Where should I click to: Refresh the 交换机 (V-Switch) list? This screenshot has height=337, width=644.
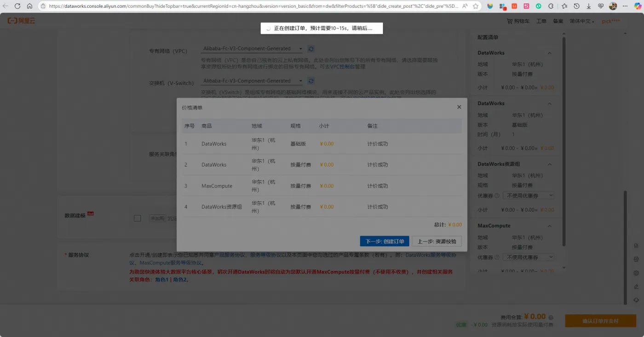pyautogui.click(x=311, y=81)
